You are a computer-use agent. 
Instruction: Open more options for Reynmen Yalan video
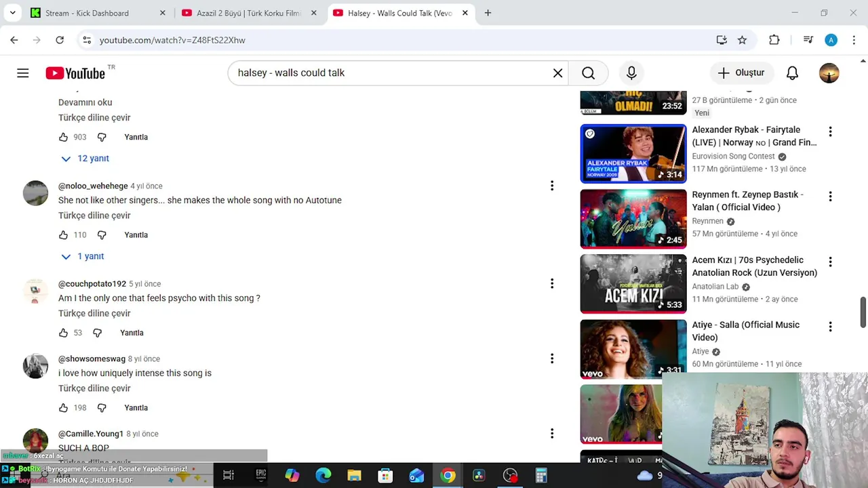pyautogui.click(x=830, y=197)
